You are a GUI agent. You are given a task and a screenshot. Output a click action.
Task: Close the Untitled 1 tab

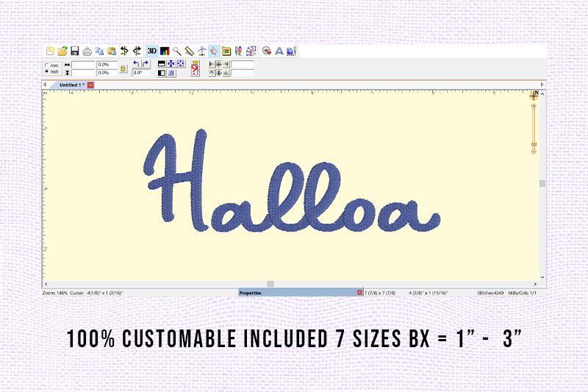[90, 85]
